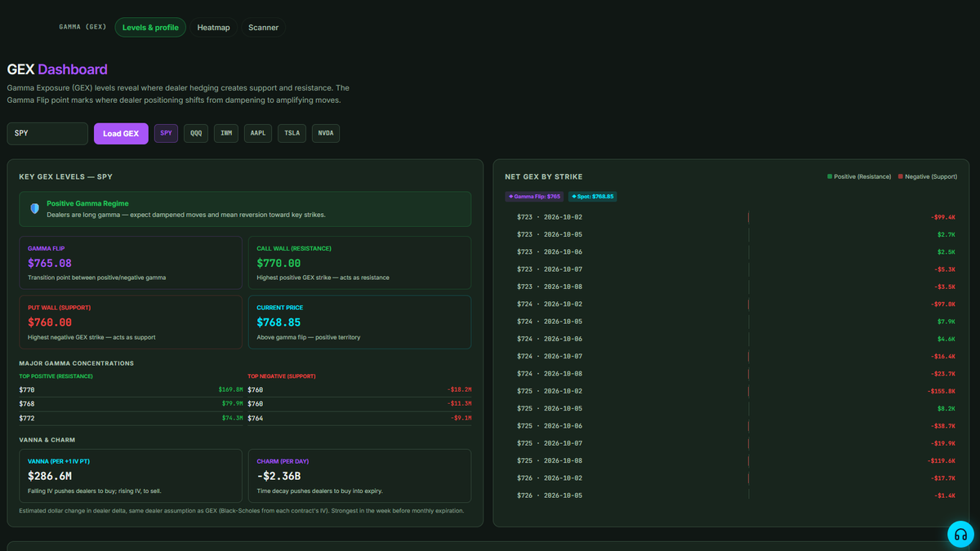Click the $725 · 2026-10-05 strike row

pos(731,408)
